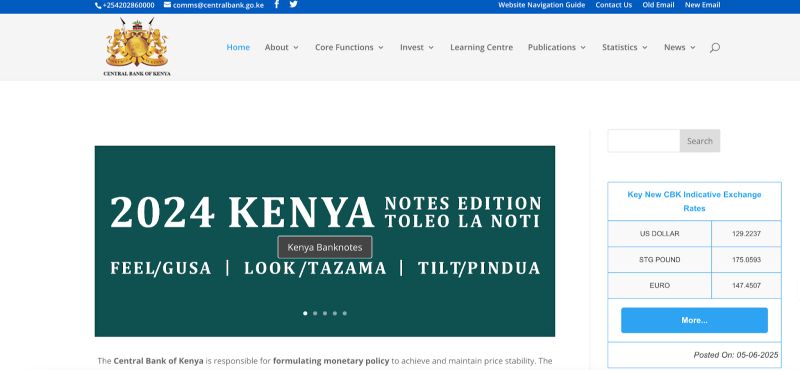Open the Facebook icon in top bar
Image resolution: width=800 pixels, height=370 pixels.
277,4
